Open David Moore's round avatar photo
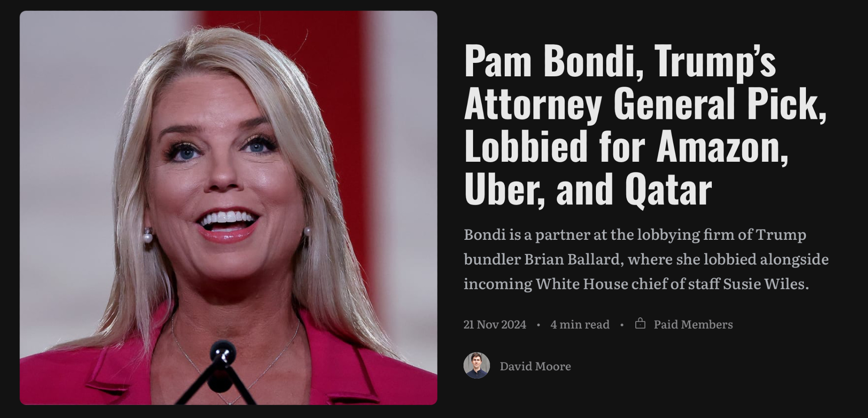 pos(477,365)
